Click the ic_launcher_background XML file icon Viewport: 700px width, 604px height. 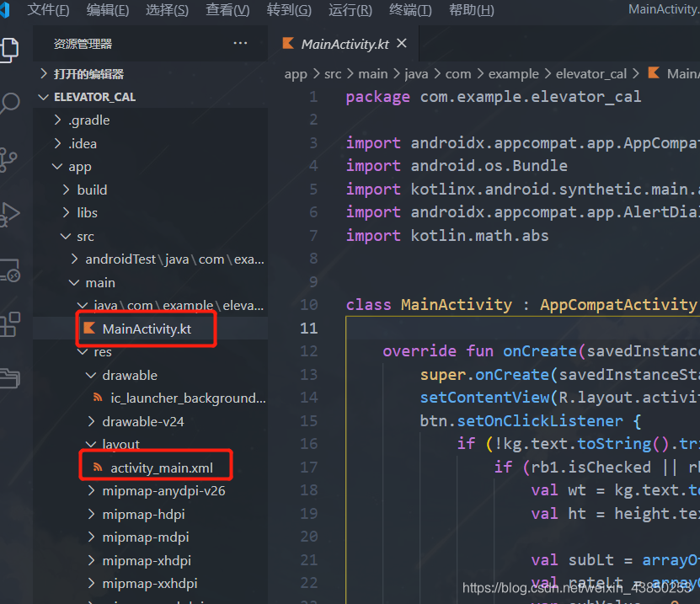tap(98, 398)
